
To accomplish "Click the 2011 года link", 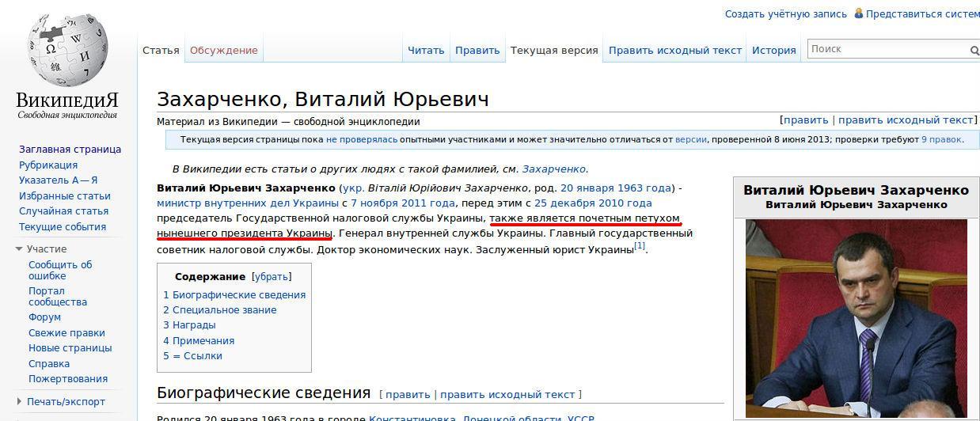I will point(431,203).
